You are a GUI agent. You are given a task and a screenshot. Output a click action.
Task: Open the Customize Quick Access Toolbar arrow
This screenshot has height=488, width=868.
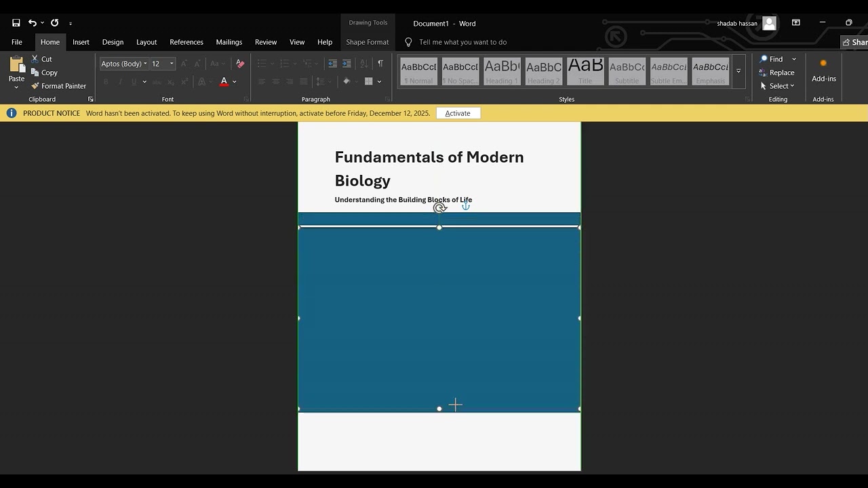[71, 24]
